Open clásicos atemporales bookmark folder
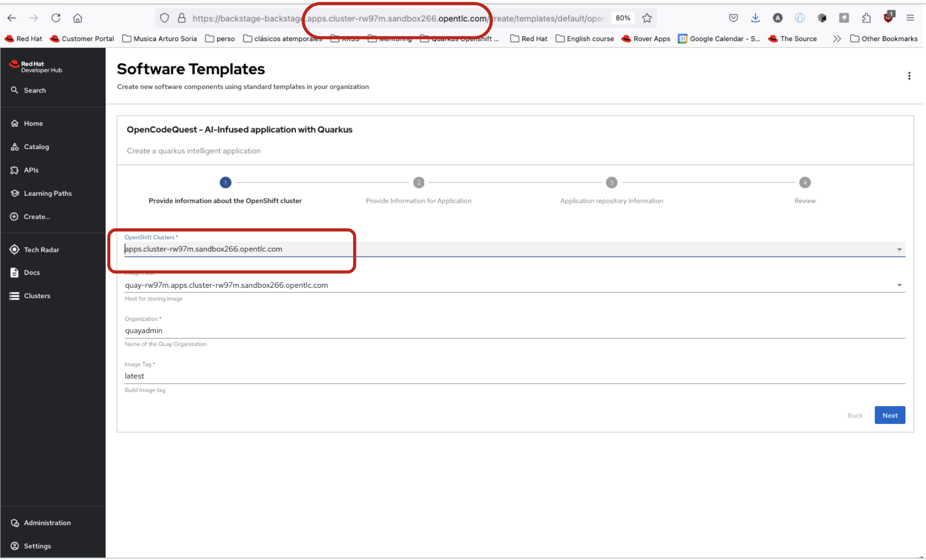Image resolution: width=926 pixels, height=560 pixels. pyautogui.click(x=283, y=39)
